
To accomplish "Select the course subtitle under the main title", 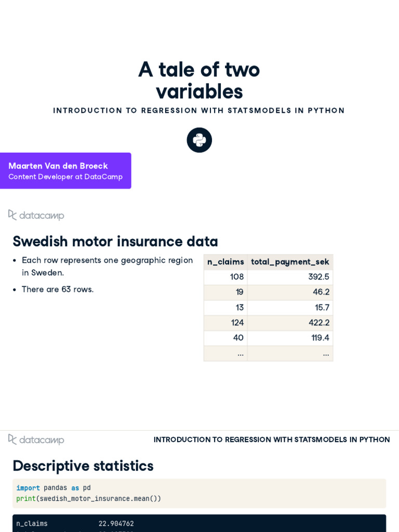I will pyautogui.click(x=199, y=111).
